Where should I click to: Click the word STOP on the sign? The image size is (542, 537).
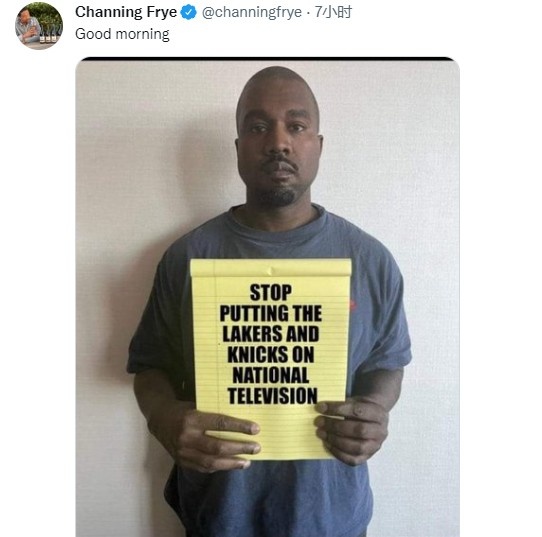pos(271,293)
